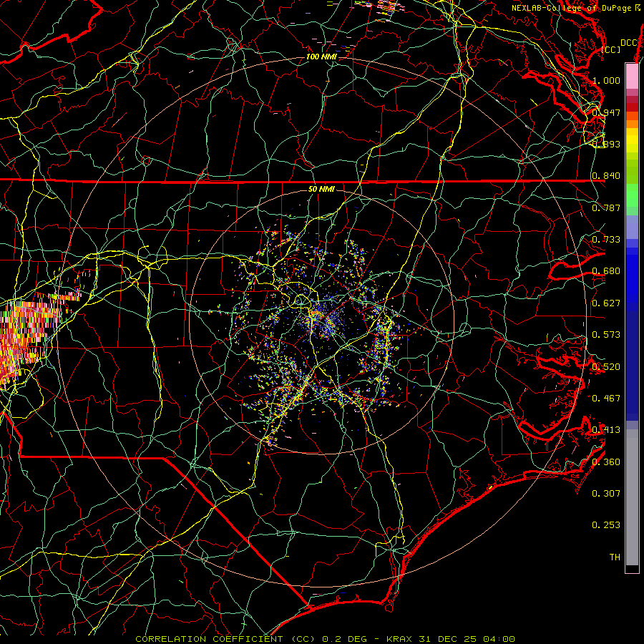Click the 0.787 legend value
This screenshot has height=644, width=644.
(x=606, y=208)
